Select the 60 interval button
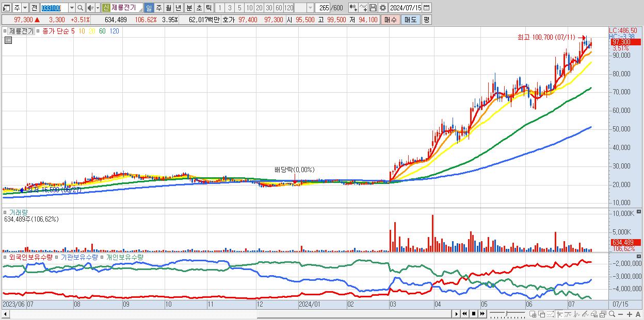 [279, 8]
